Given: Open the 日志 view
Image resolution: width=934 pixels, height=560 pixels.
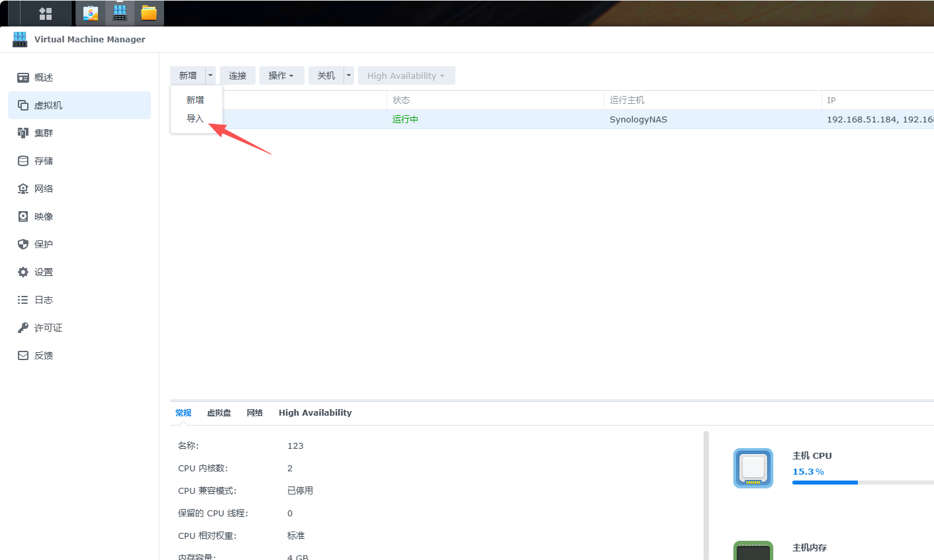Looking at the screenshot, I should (41, 299).
